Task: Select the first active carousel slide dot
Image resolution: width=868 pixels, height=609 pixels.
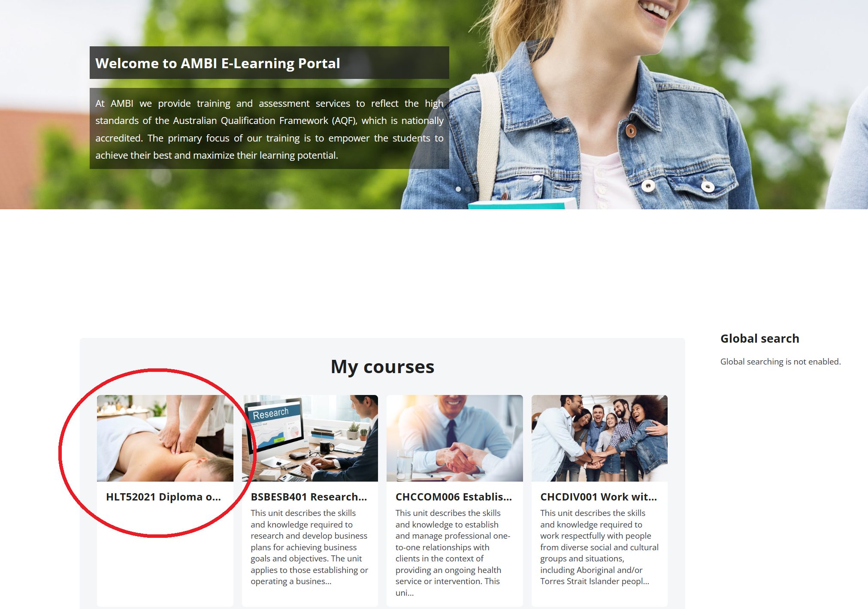Action: (458, 189)
